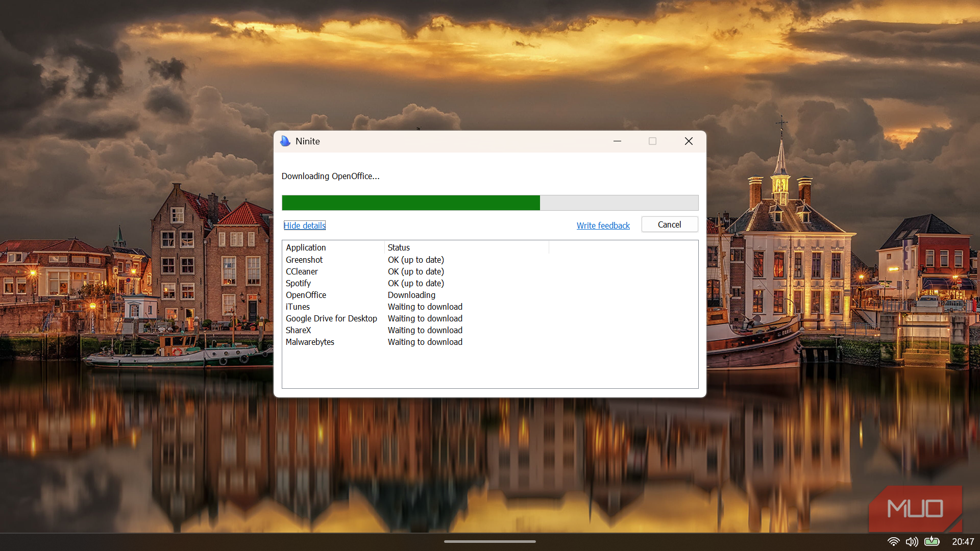Open the volume speaker icon in tray
980x551 pixels.
(912, 542)
